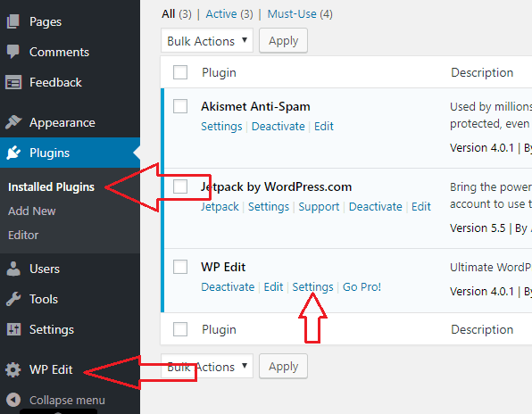The width and height of the screenshot is (532, 414).
Task: Click the top Apply button
Action: click(283, 41)
